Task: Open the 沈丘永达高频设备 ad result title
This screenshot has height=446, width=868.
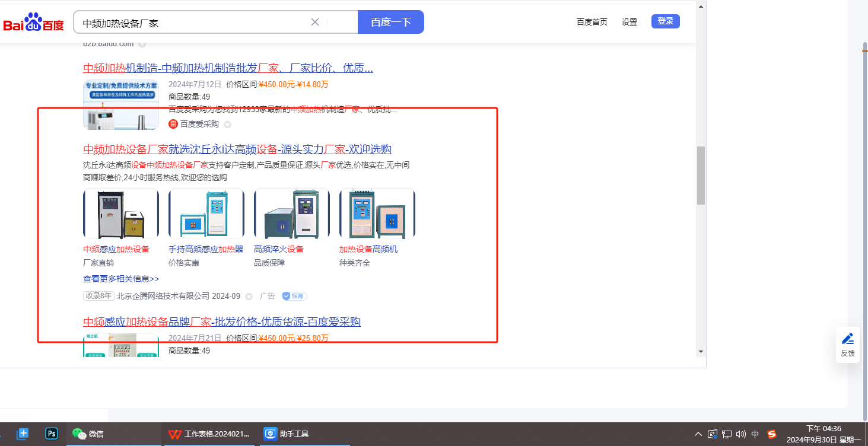Action: click(237, 149)
